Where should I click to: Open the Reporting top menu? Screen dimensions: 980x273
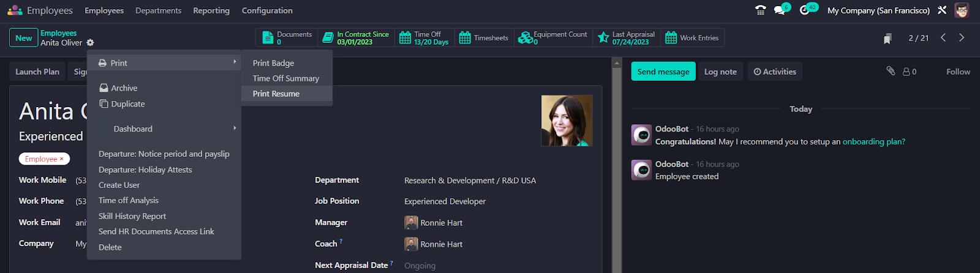pos(211,10)
